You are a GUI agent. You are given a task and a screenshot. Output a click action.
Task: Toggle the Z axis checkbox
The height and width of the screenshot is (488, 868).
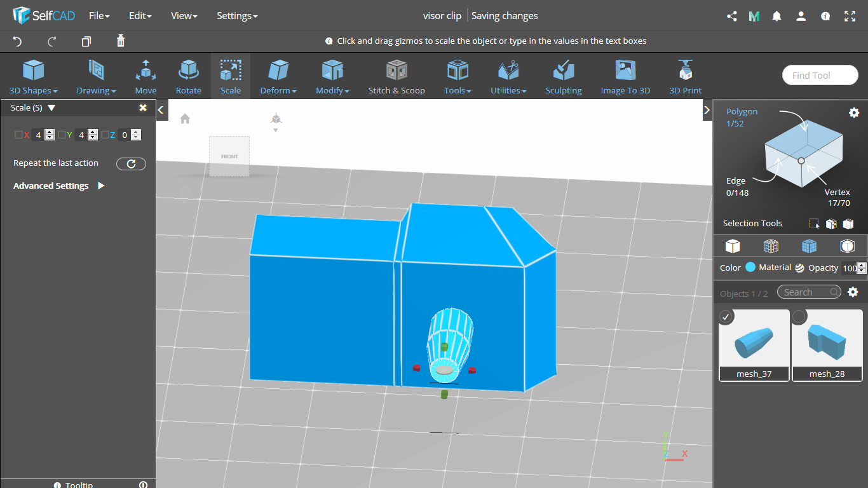pos(105,135)
